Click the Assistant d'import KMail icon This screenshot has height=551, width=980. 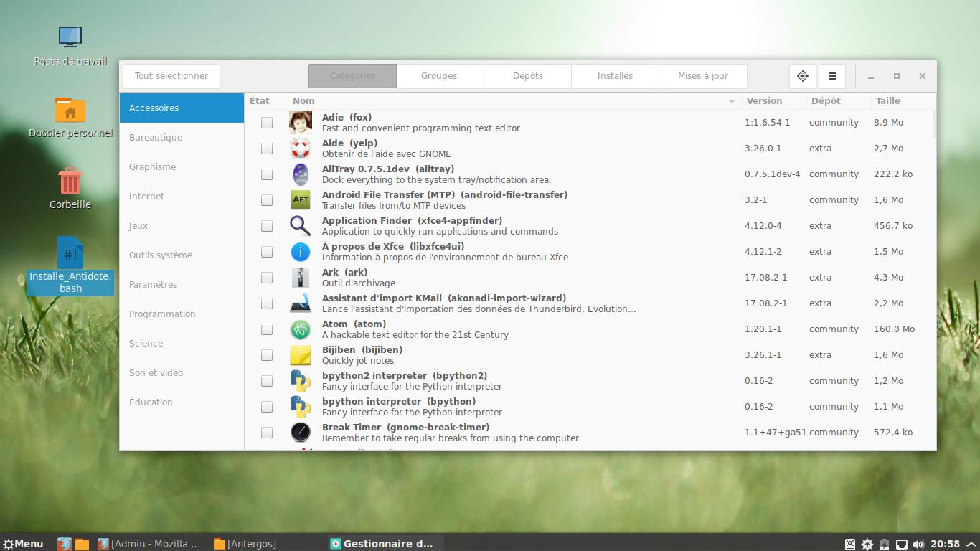[300, 303]
